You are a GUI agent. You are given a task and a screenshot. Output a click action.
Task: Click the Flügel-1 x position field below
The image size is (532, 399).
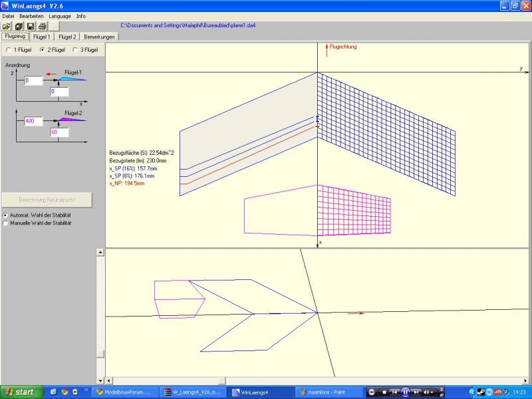[59, 91]
